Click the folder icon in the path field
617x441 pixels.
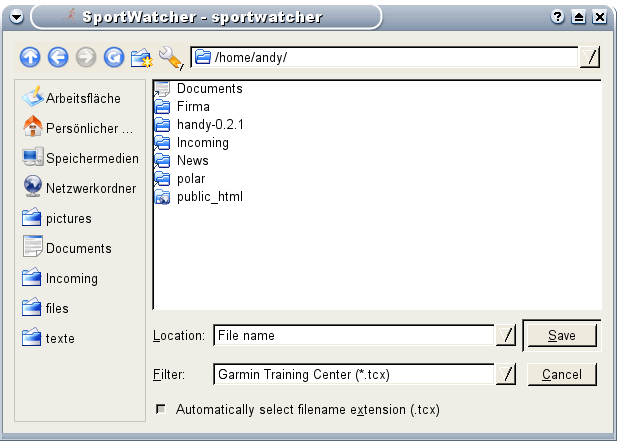coord(203,57)
